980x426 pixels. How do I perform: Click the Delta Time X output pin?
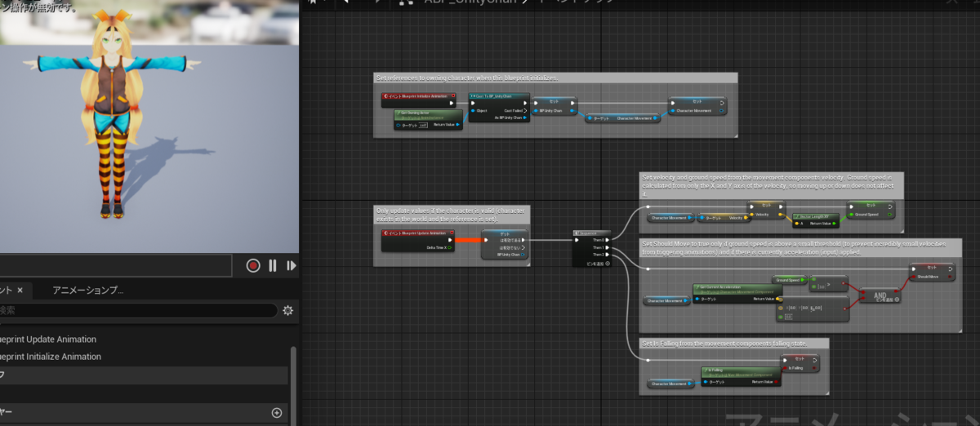[451, 247]
